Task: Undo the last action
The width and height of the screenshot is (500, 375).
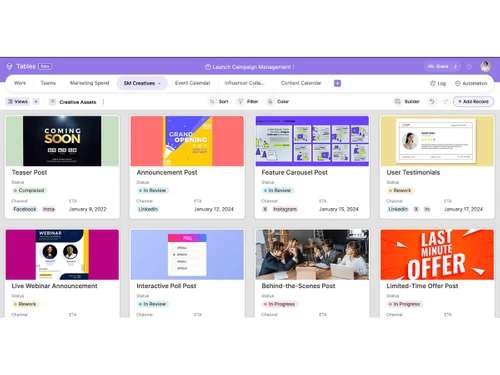Action: [x=432, y=101]
